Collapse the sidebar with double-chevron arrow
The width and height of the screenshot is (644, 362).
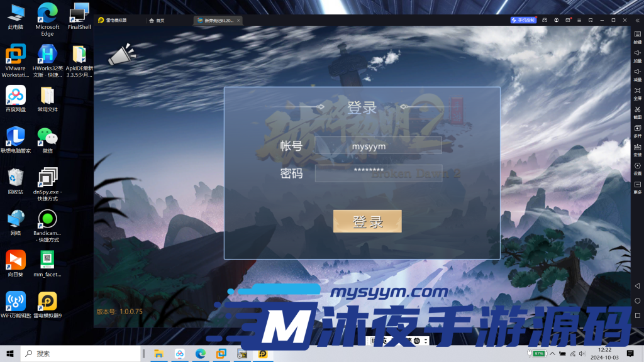point(637,20)
